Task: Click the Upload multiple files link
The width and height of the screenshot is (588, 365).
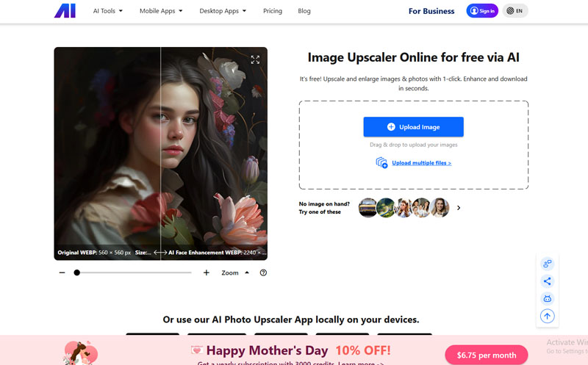Action: click(x=421, y=162)
